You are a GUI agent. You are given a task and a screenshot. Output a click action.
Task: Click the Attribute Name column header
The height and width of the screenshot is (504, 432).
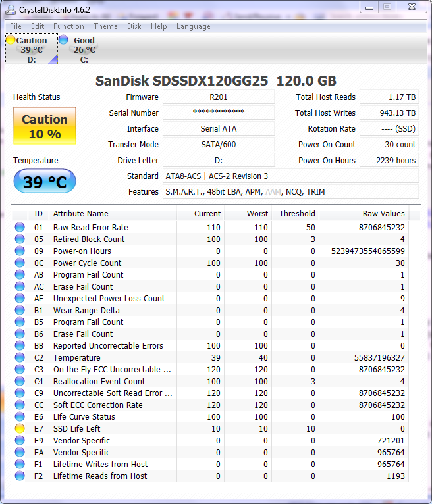81,214
